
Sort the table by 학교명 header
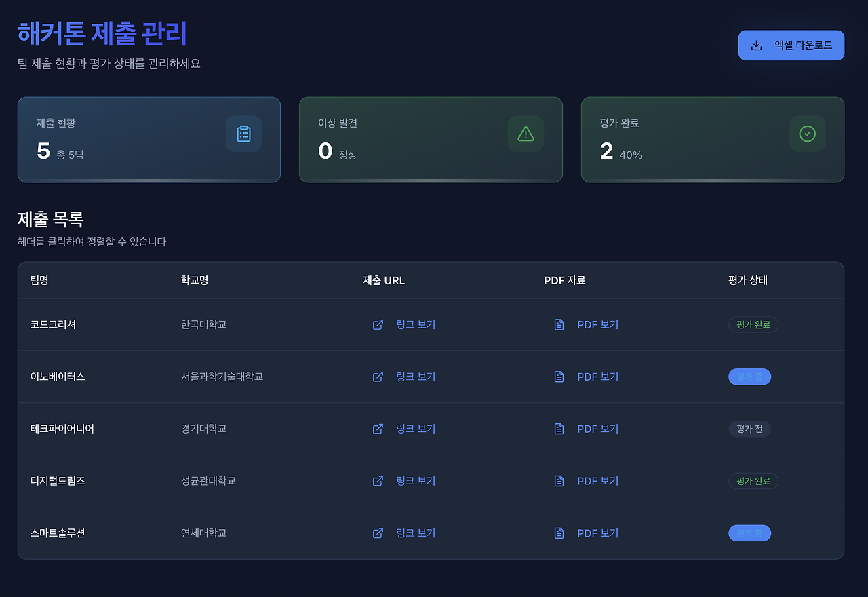[194, 280]
